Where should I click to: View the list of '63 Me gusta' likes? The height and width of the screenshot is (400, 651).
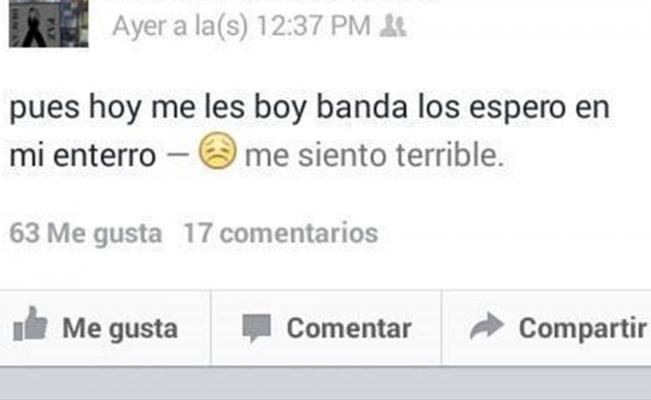pyautogui.click(x=86, y=233)
